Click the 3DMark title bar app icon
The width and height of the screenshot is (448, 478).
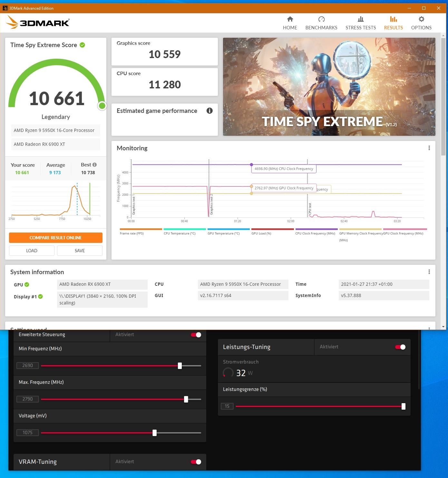coord(5,8)
